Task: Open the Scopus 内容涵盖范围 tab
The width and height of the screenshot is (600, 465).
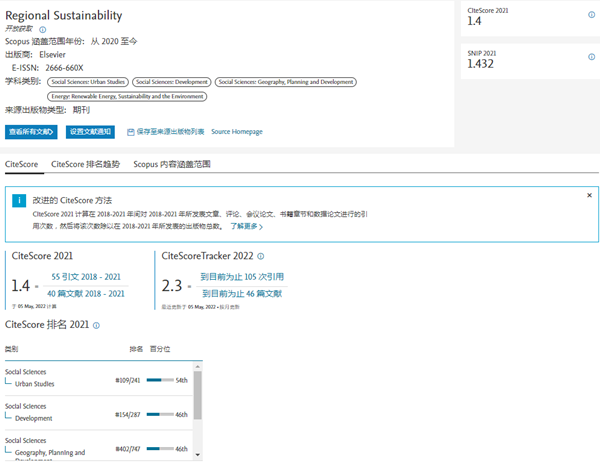Action: click(172, 164)
